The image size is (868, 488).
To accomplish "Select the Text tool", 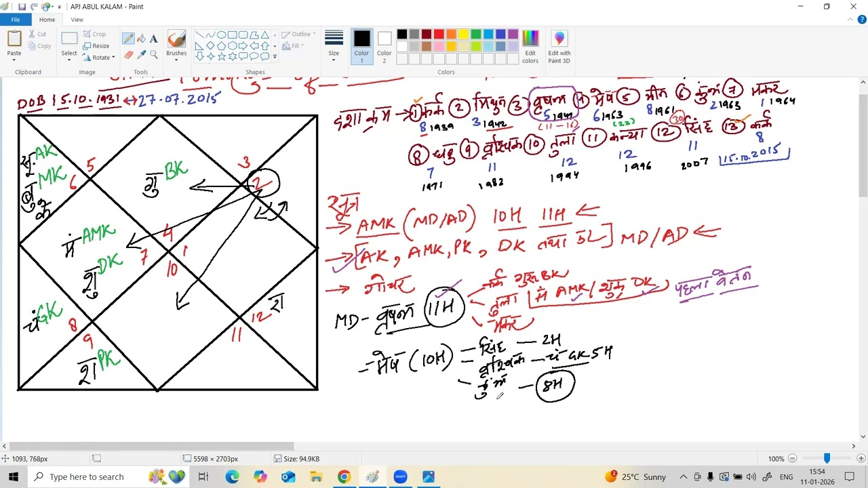I will click(154, 39).
